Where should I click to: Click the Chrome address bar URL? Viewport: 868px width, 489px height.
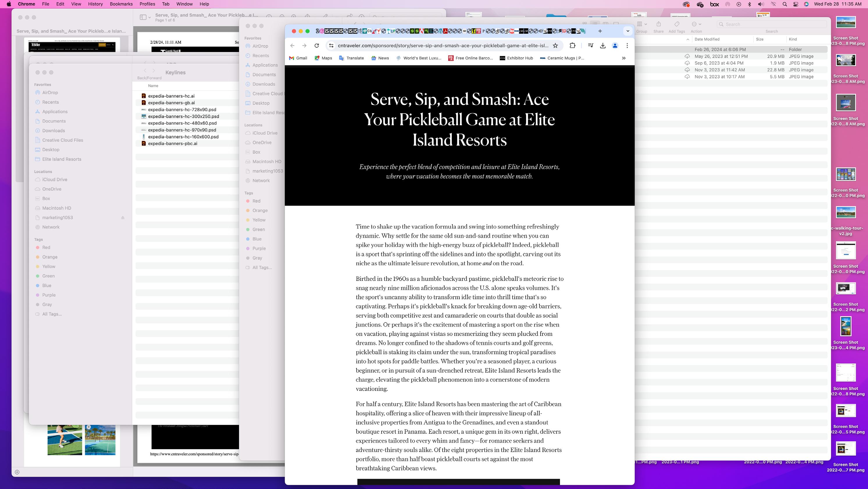443,45
